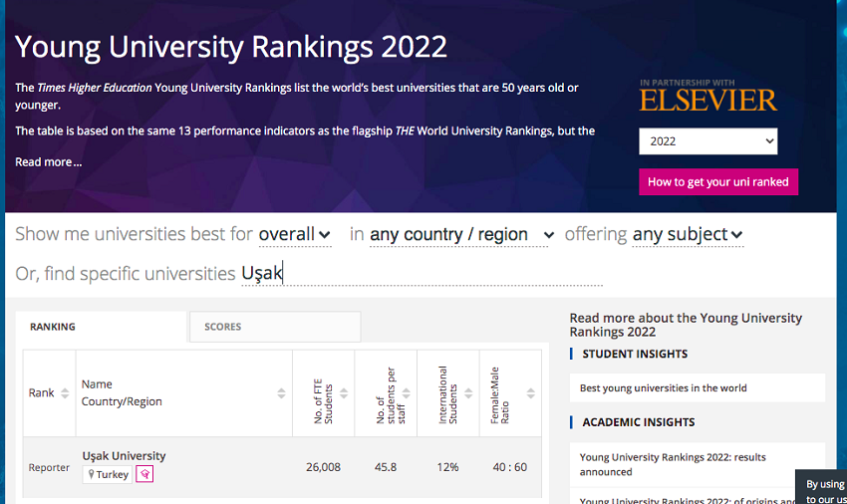Sort by No. of FTE Students arrows
This screenshot has height=504, width=847.
(344, 393)
